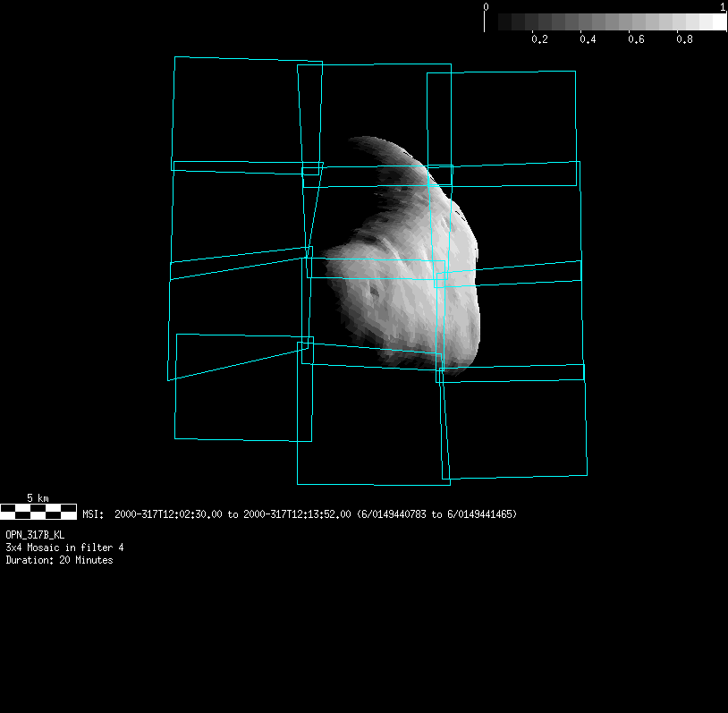
Task: Select the 0.8 tick label on color bar
Action: [x=684, y=40]
